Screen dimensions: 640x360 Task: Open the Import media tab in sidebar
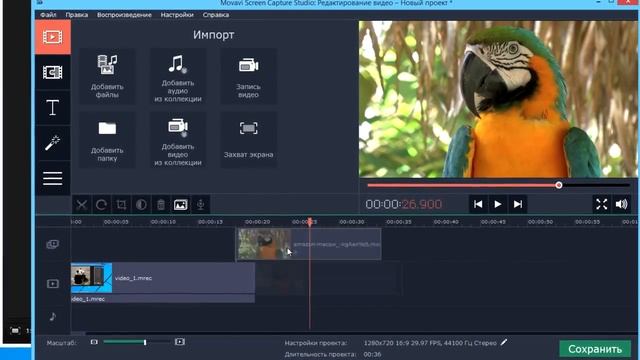pyautogui.click(x=53, y=37)
